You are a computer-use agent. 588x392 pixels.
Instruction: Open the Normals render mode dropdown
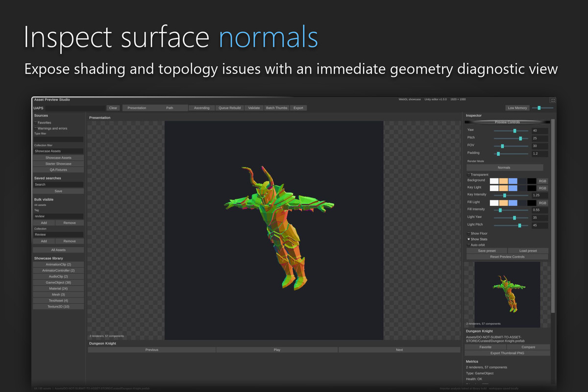tap(504, 168)
